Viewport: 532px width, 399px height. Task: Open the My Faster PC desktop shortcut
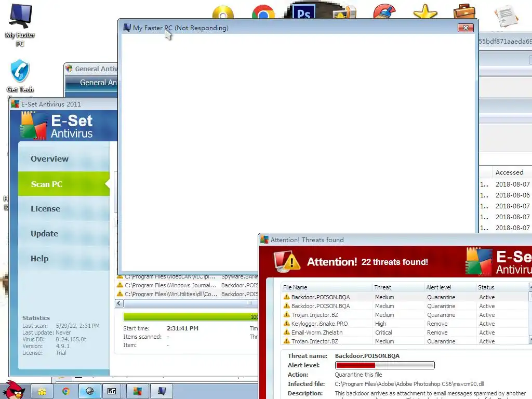click(x=20, y=24)
